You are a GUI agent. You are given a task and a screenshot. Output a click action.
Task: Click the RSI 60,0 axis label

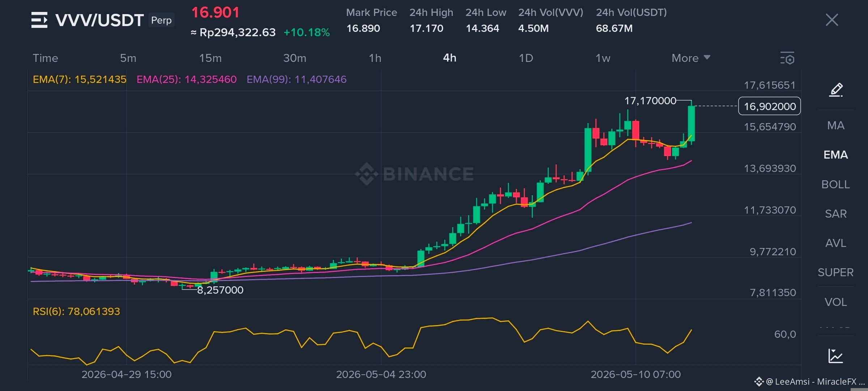click(x=785, y=334)
